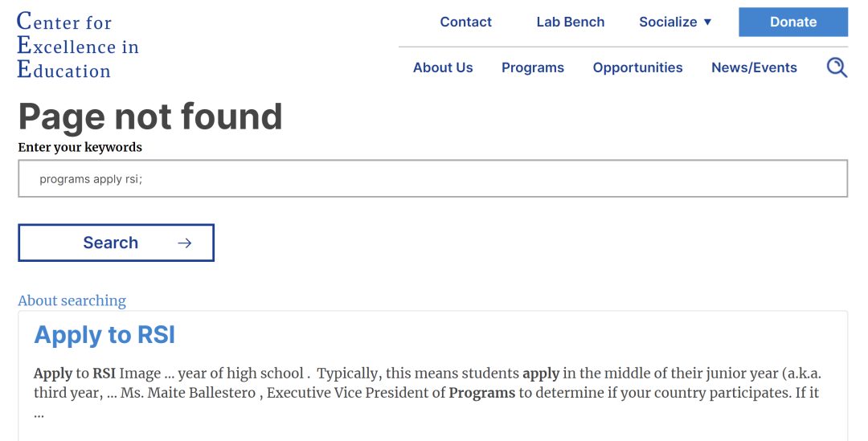
Task: Expand the Socialize dropdown arrow
Action: click(x=707, y=22)
